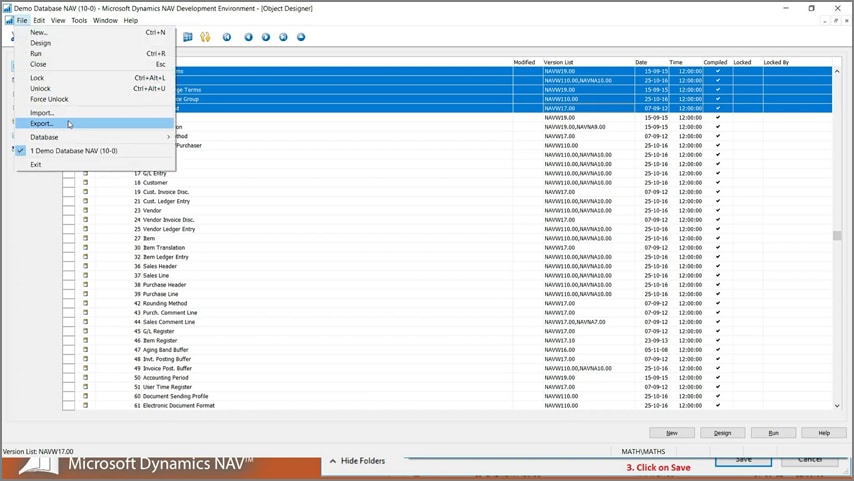Click table icon of 47 Aging Band Buffer
The width and height of the screenshot is (854, 481).
[86, 350]
